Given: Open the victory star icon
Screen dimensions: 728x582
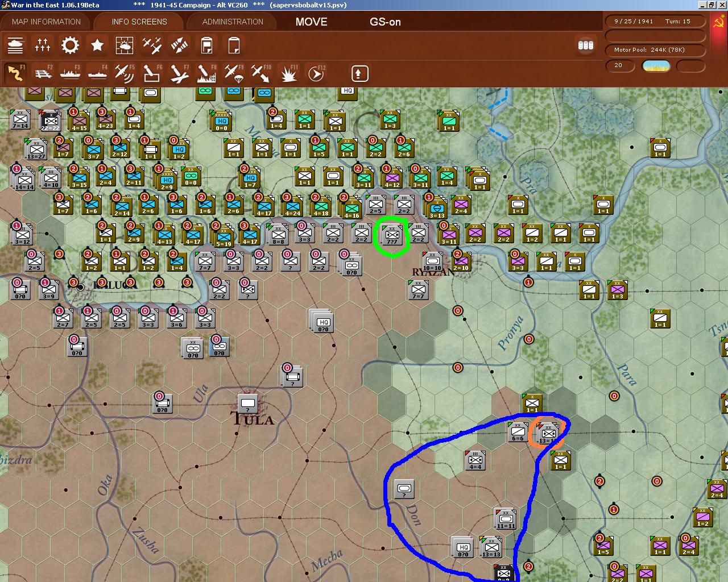Looking at the screenshot, I should [x=97, y=45].
